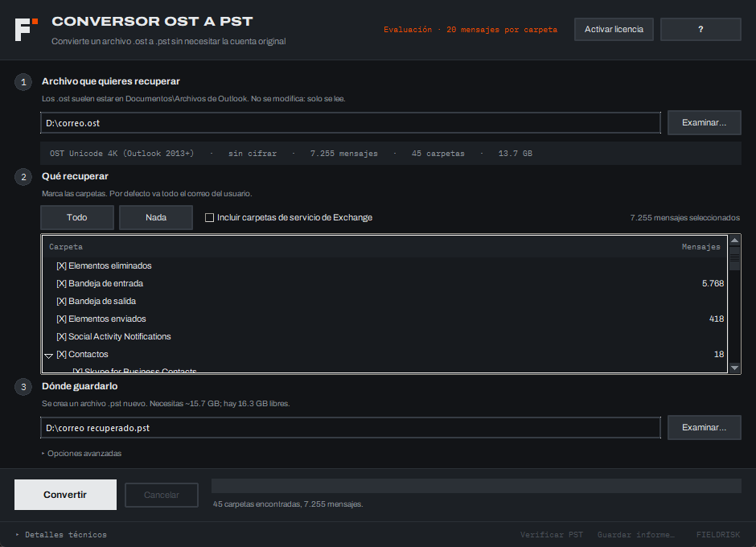Viewport: 756px width, 547px height.
Task: Focus the D:\correo.ost source path field
Action: coord(351,123)
